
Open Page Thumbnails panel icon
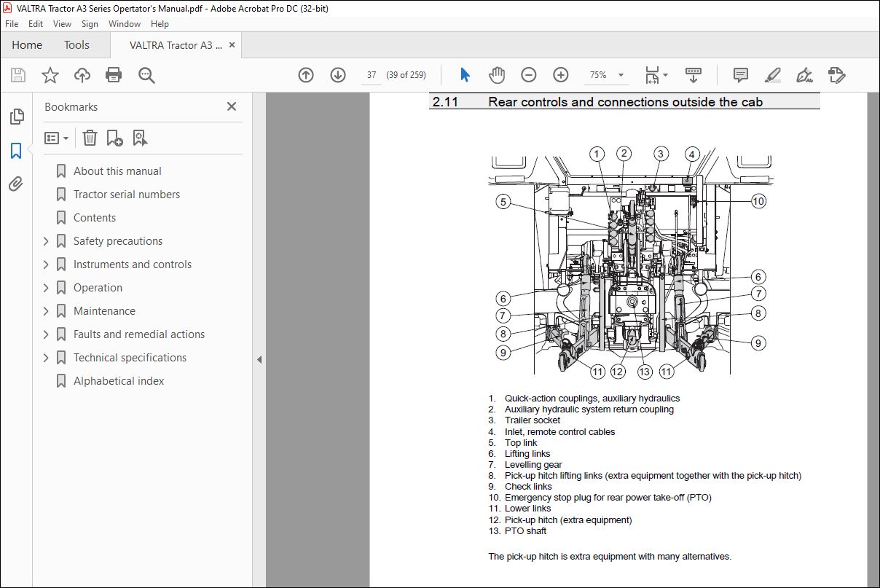coord(16,117)
